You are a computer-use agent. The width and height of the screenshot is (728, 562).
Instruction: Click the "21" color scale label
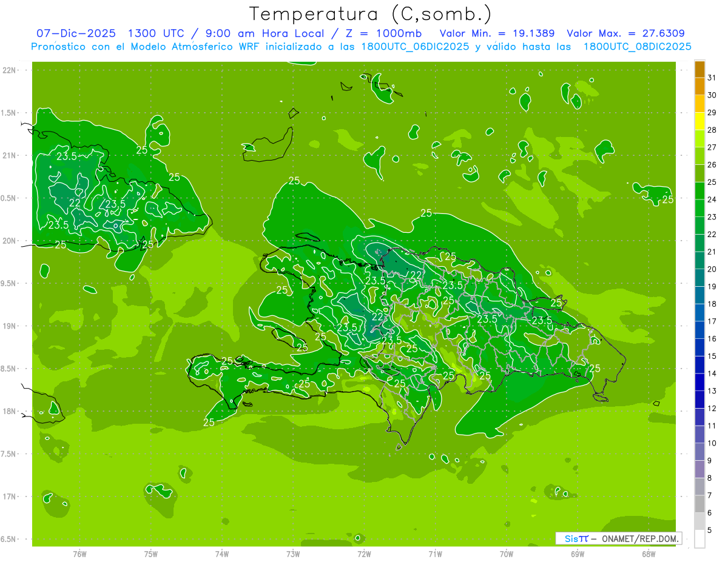tap(712, 252)
